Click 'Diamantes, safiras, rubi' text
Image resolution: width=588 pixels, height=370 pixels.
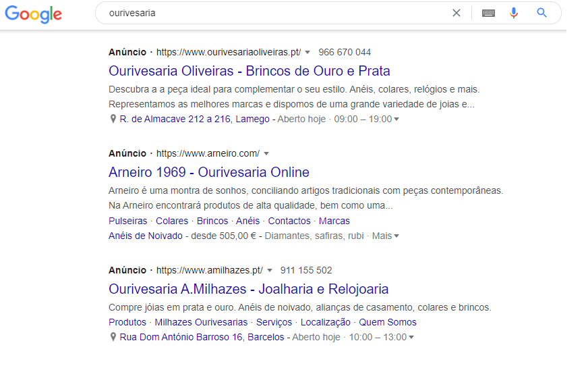314,236
